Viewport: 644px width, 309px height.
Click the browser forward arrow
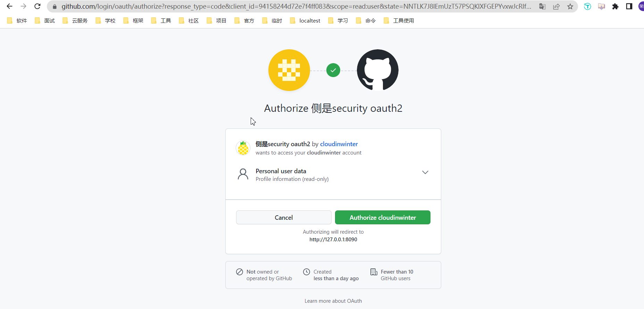[23, 6]
